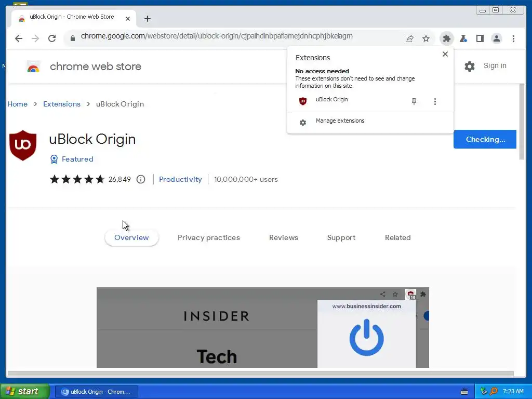Close the uBlock Origin browser tab
Screen dimensions: 532x399
click(128, 19)
